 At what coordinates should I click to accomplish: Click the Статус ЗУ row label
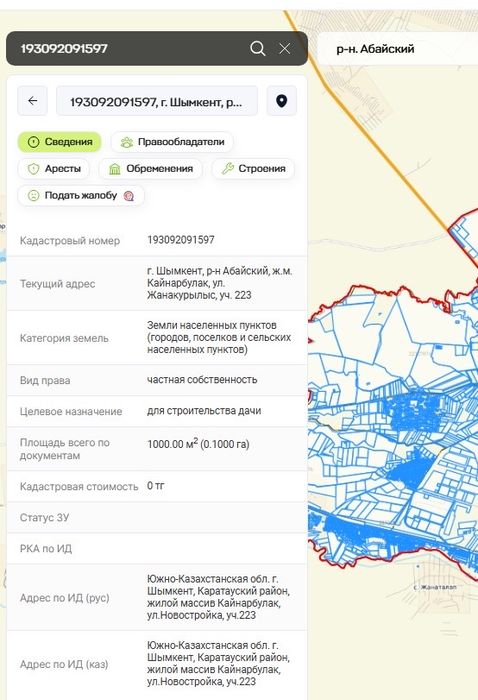(x=45, y=518)
